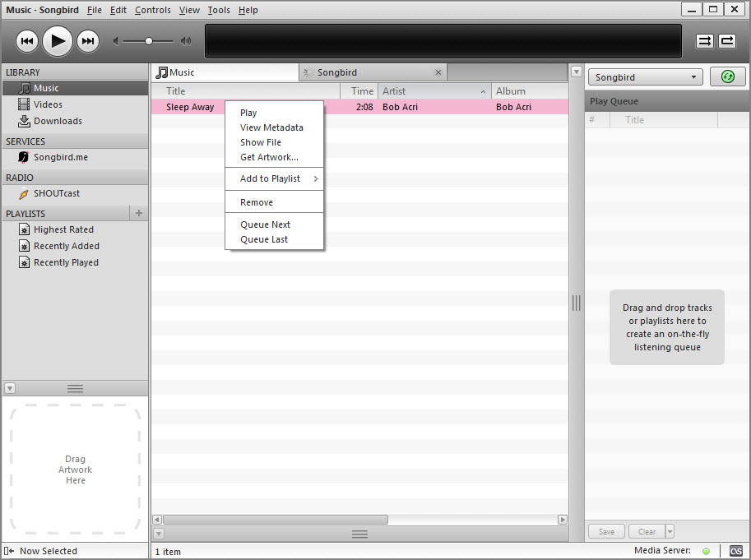Open the Highest Rated playlist
This screenshot has height=560, width=751.
(75, 229)
